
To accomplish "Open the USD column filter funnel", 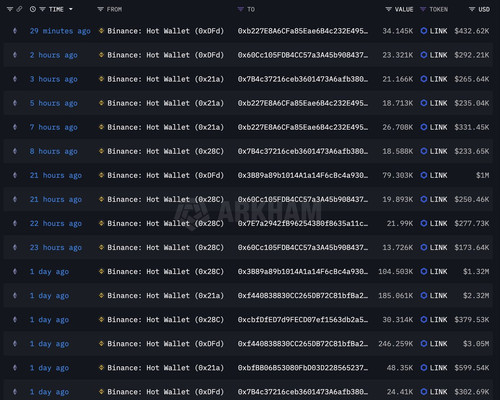I will pos(472,9).
